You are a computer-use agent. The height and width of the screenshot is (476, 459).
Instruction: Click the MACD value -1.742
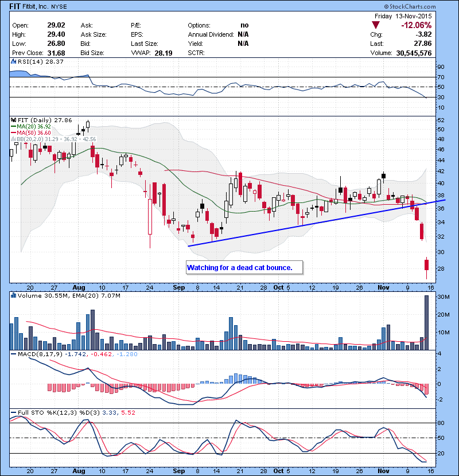[75, 354]
